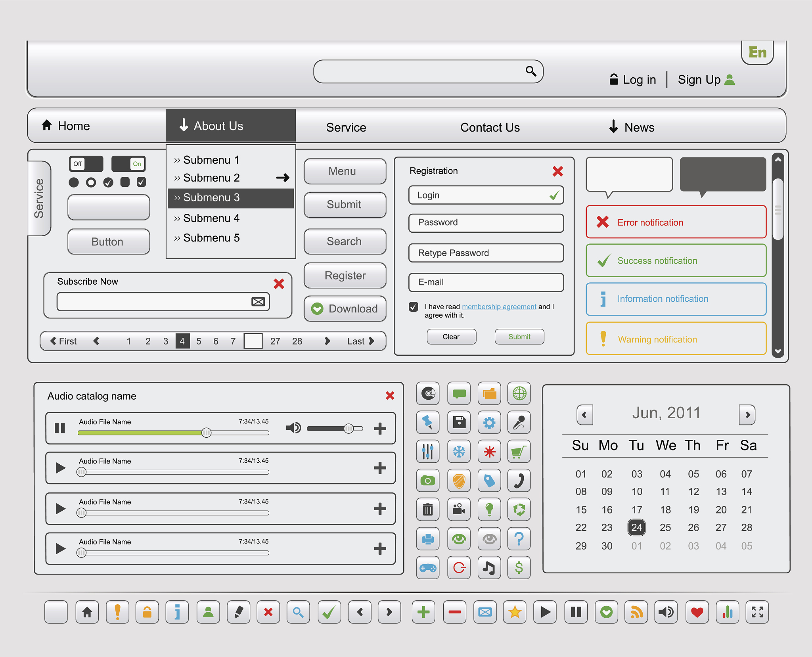
Task: Uncheck the membership agreement checkbox
Action: [x=414, y=306]
